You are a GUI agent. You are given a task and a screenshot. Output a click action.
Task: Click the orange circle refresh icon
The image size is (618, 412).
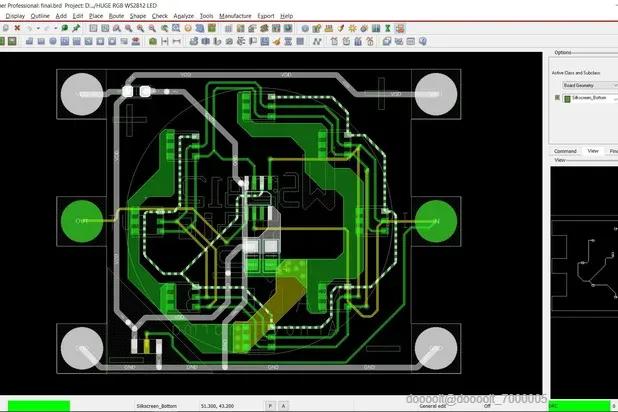click(x=188, y=28)
